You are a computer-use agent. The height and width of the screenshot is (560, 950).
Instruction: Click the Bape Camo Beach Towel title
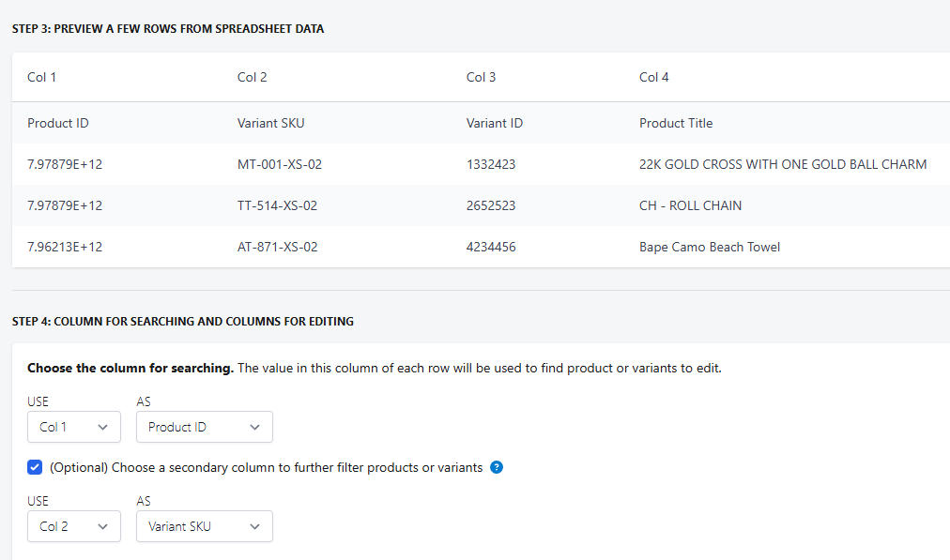710,247
